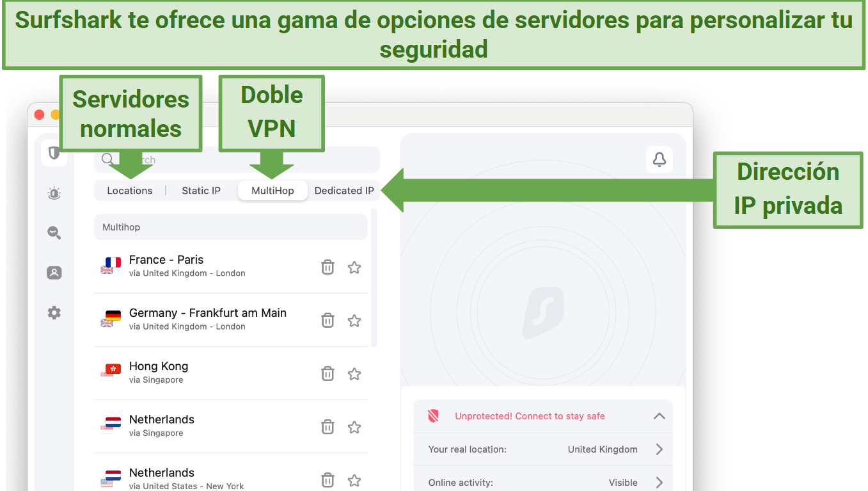Click into the server Search field

[x=237, y=159]
